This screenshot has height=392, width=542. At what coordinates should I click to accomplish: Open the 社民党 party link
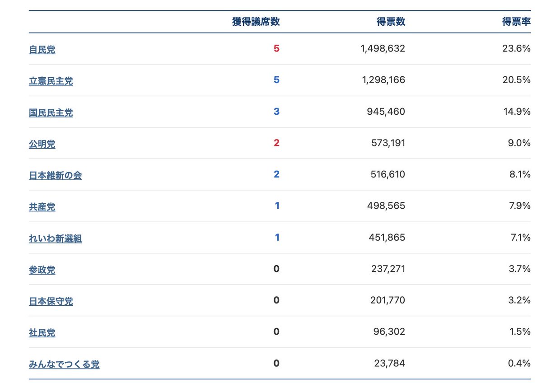coord(42,333)
